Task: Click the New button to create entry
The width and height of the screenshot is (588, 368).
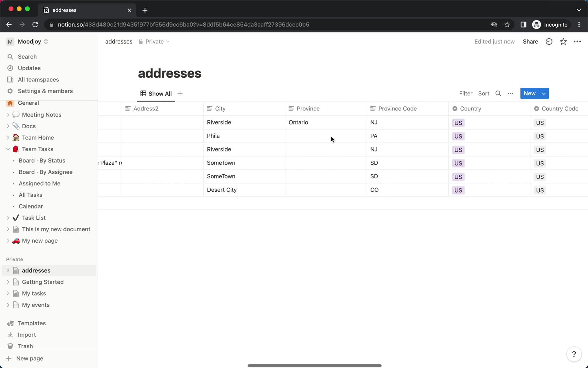Action: click(x=530, y=93)
